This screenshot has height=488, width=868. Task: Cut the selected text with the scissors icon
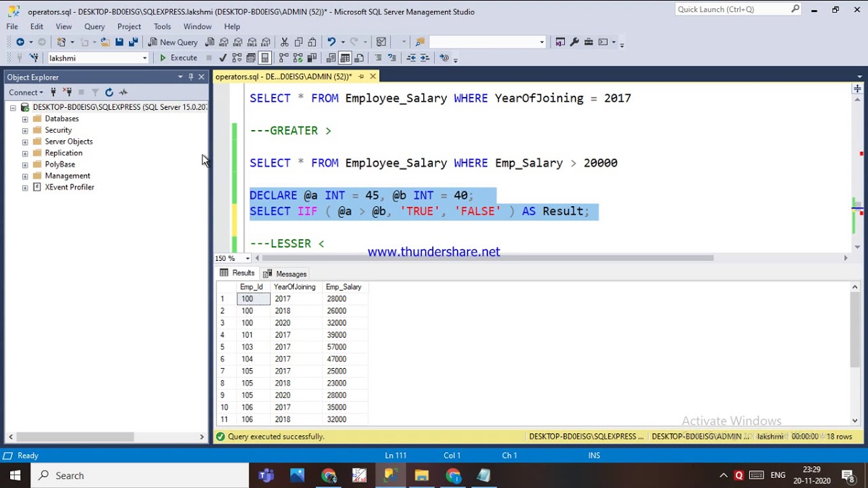click(284, 42)
